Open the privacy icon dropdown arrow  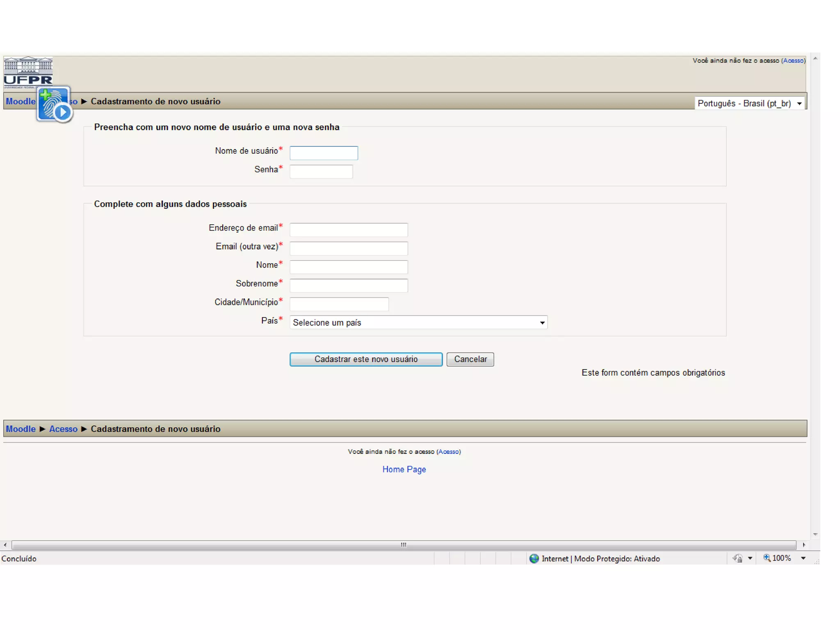750,558
